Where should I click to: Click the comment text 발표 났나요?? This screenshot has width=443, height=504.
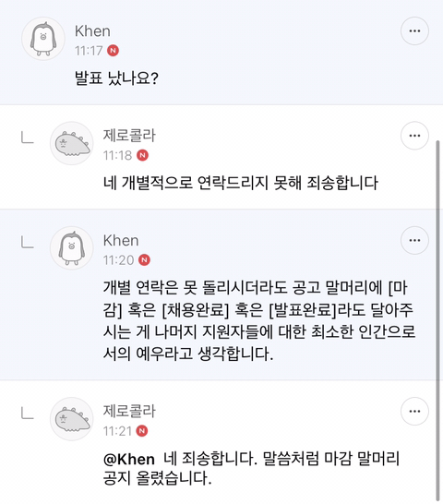(116, 78)
